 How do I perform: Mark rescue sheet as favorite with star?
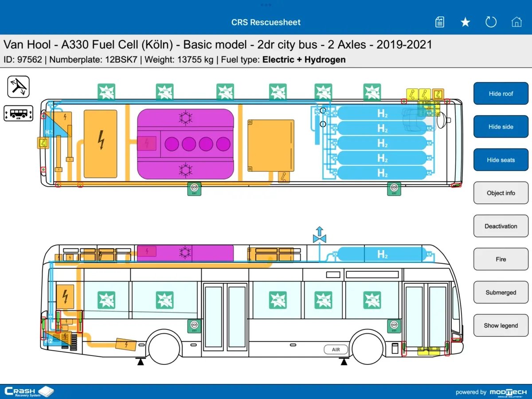(x=465, y=22)
